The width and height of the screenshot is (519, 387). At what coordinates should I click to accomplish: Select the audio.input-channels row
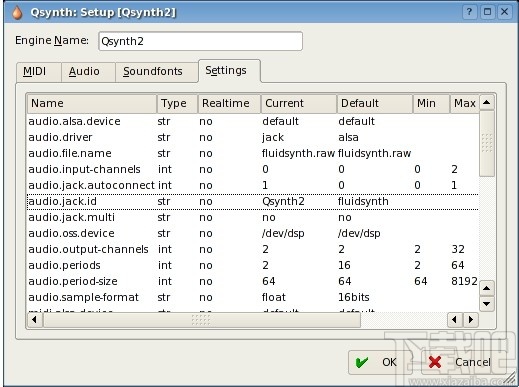[x=253, y=169]
